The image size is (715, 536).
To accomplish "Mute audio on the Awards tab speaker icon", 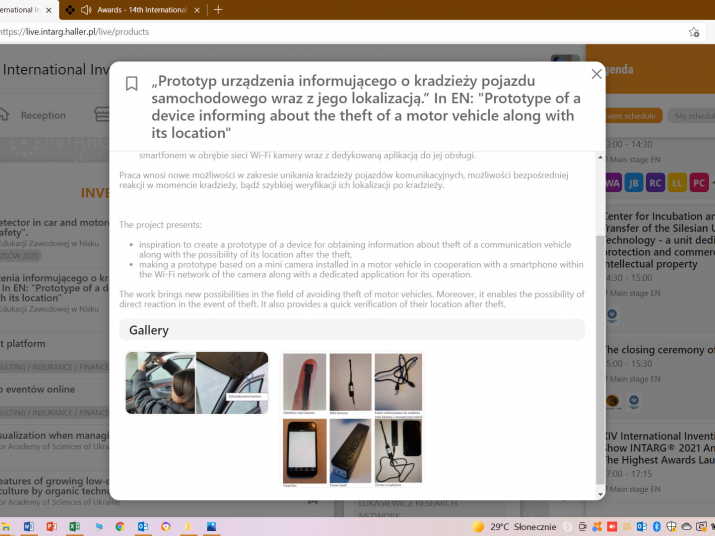I will 86,10.
